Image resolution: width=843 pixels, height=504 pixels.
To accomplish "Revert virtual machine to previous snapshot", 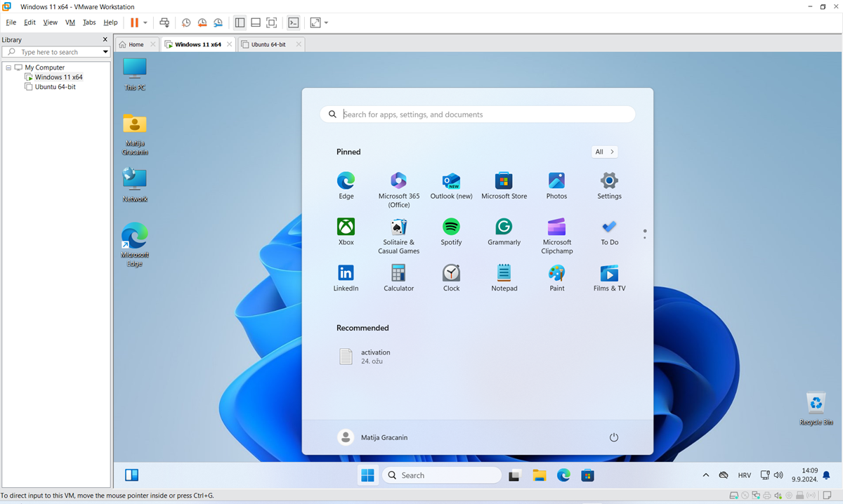I will pyautogui.click(x=202, y=22).
